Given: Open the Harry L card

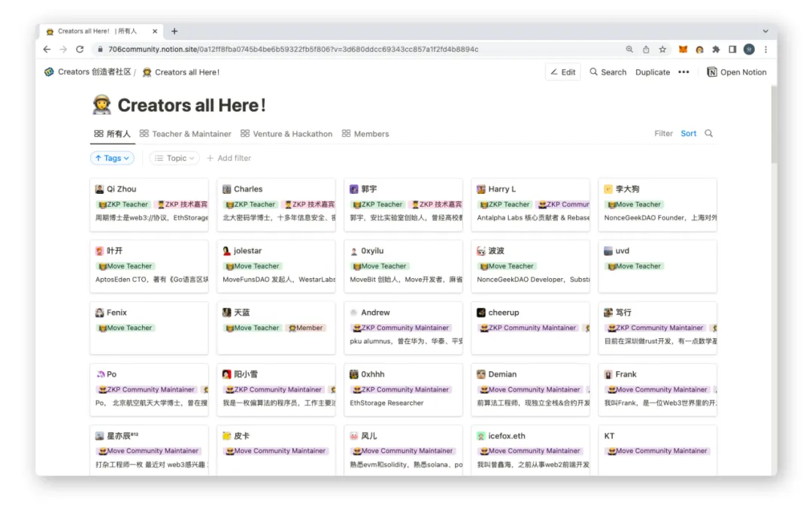Looking at the screenshot, I should [x=530, y=205].
